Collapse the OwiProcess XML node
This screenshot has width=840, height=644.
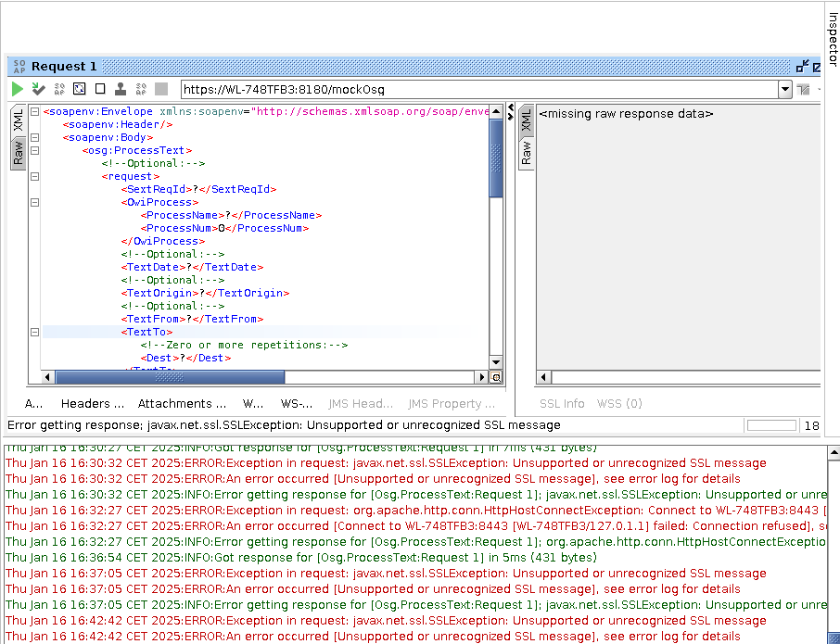34,202
